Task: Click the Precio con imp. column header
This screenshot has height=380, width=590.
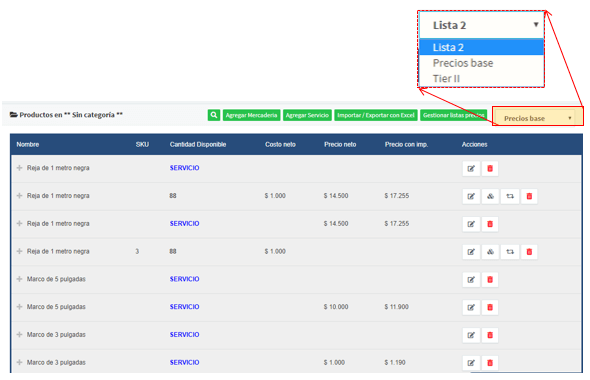Action: (406, 144)
